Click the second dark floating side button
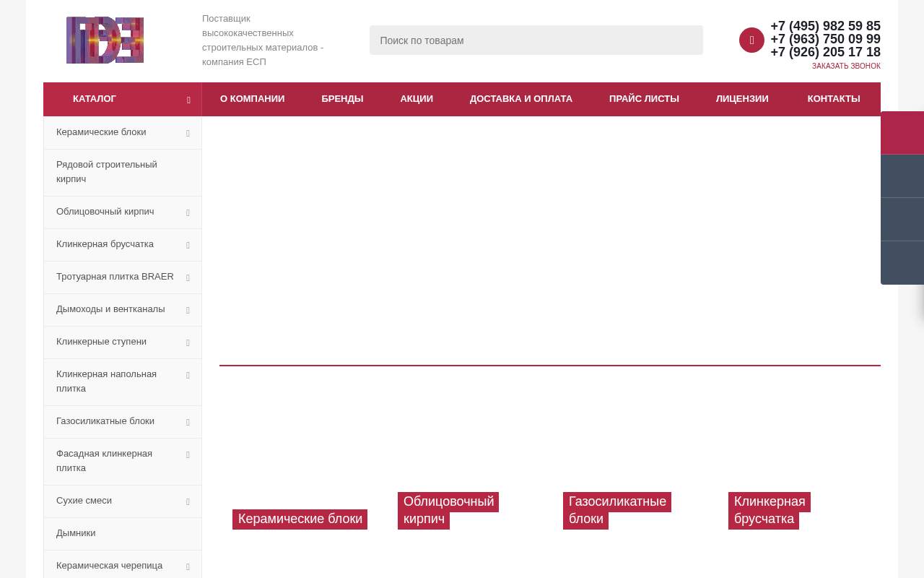924x578 pixels. coord(902,176)
